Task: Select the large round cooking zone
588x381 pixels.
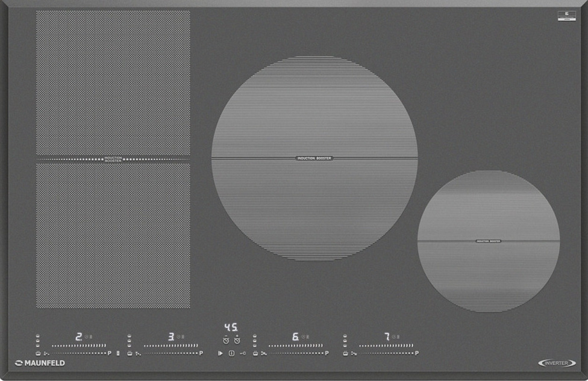Action: (x=314, y=158)
